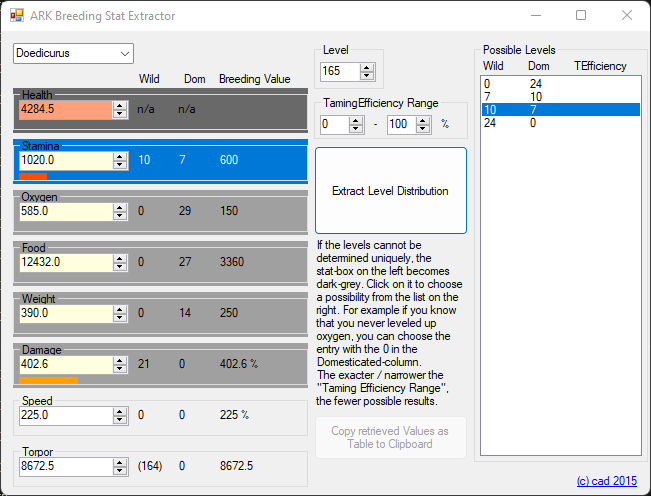
Task: Click the Health input field 4284.5
Action: click(x=66, y=110)
